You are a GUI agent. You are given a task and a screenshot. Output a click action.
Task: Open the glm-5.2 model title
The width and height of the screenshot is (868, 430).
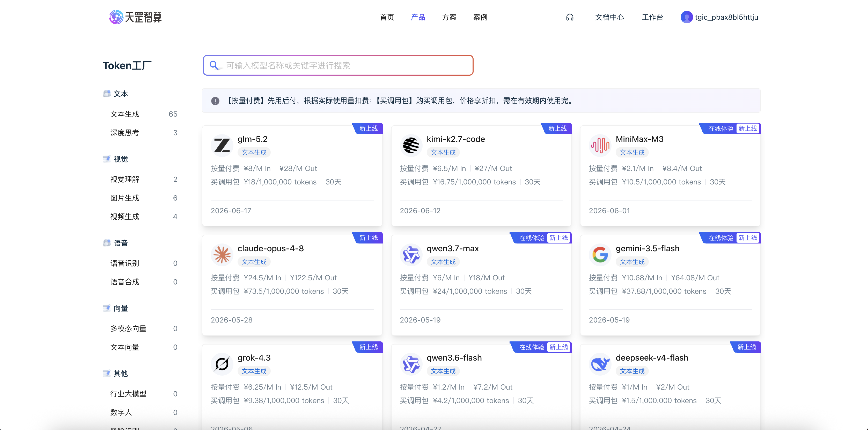click(x=252, y=139)
